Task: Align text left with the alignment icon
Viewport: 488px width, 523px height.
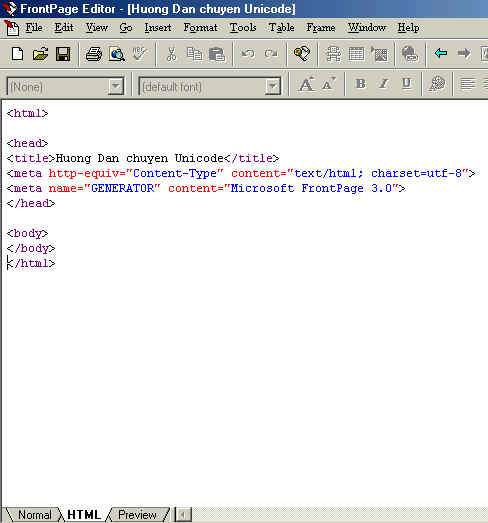Action: 467,84
